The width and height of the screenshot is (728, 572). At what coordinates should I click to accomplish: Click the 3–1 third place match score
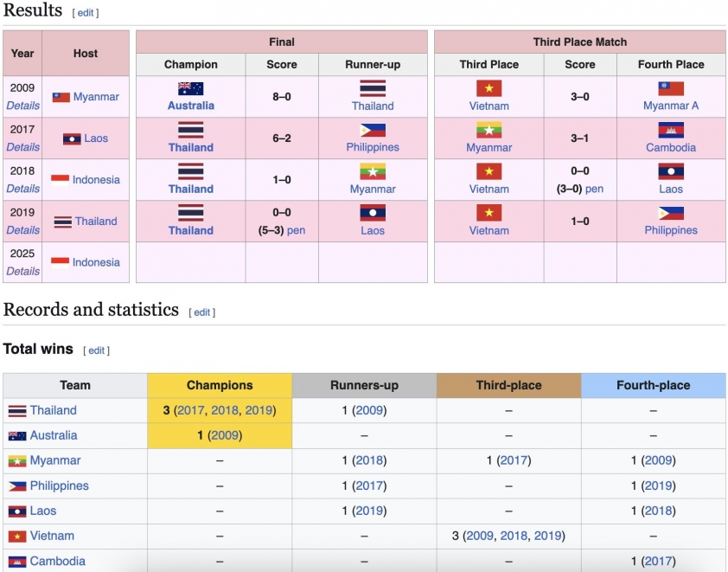point(580,138)
